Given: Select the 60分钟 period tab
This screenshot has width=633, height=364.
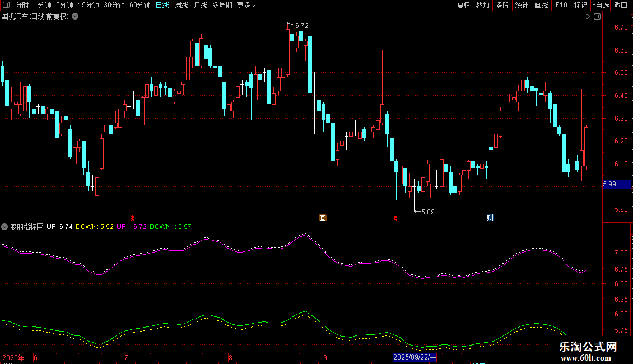Looking at the screenshot, I should click(x=140, y=5).
